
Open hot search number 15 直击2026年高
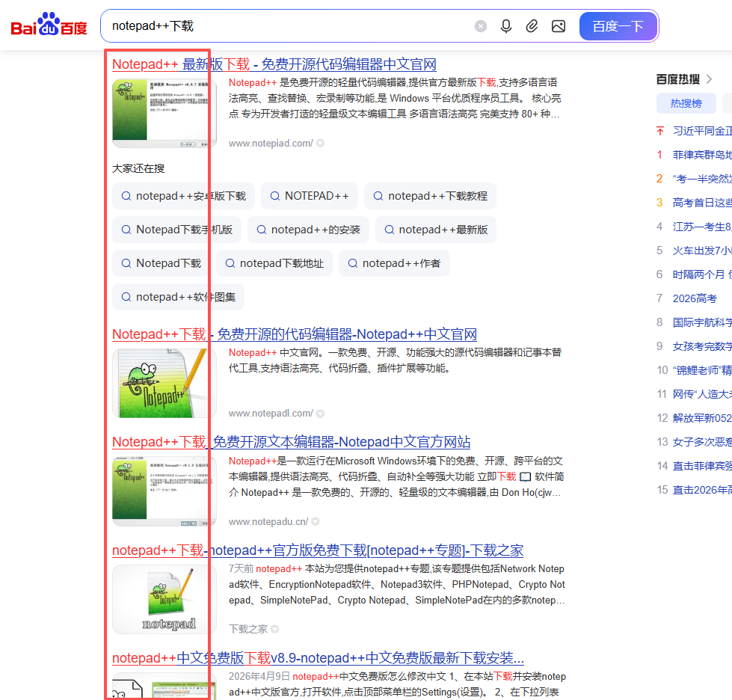(x=702, y=490)
